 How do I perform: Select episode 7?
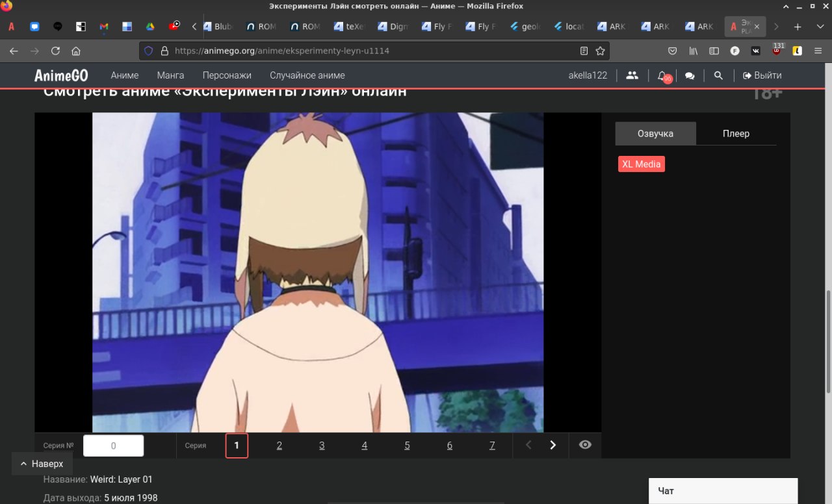click(492, 446)
